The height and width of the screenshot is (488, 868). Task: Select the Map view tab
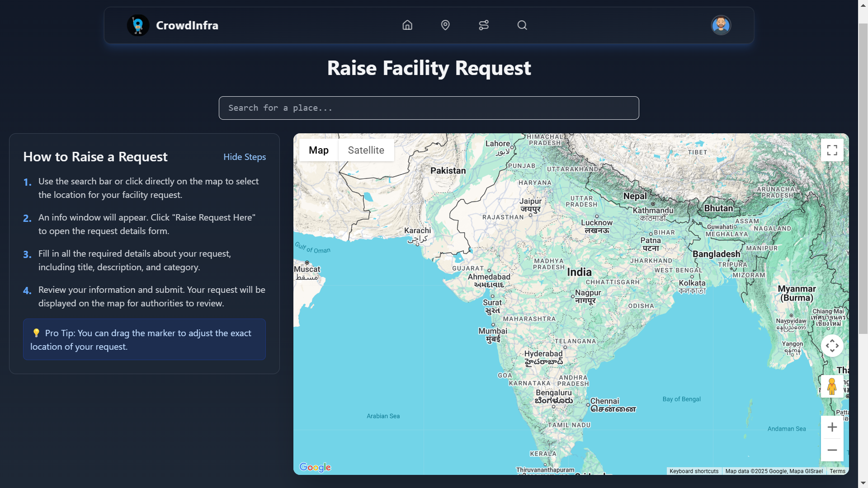(318, 150)
